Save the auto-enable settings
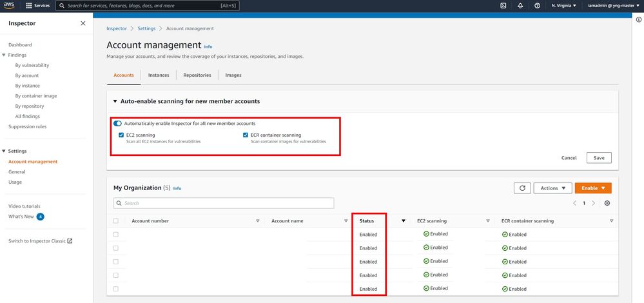Image resolution: width=644 pixels, height=303 pixels. click(600, 158)
